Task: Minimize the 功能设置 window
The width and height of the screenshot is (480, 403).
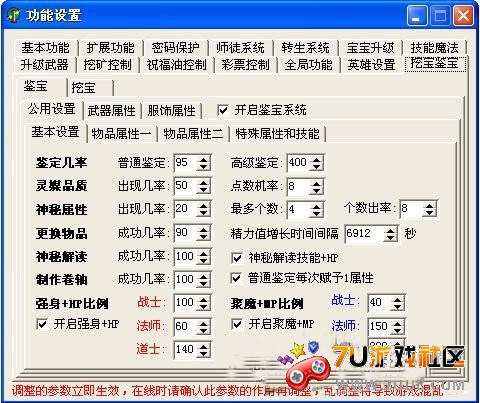Action: [417, 16]
